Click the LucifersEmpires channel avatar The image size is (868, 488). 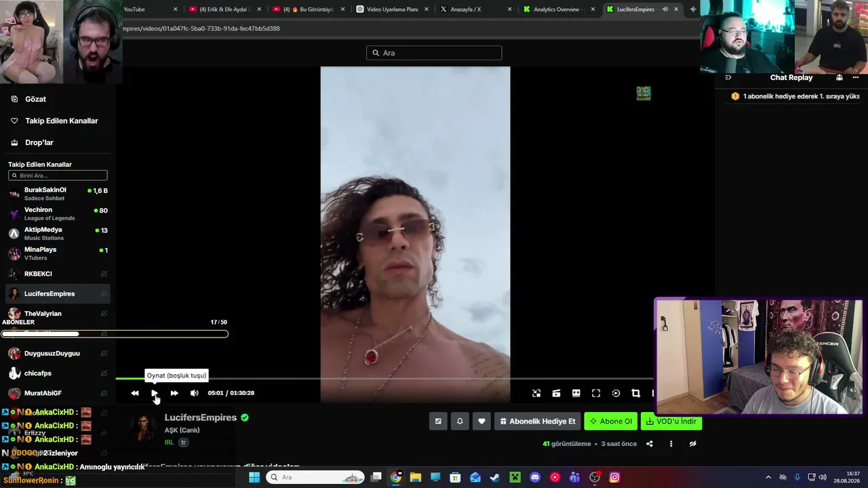tap(142, 428)
